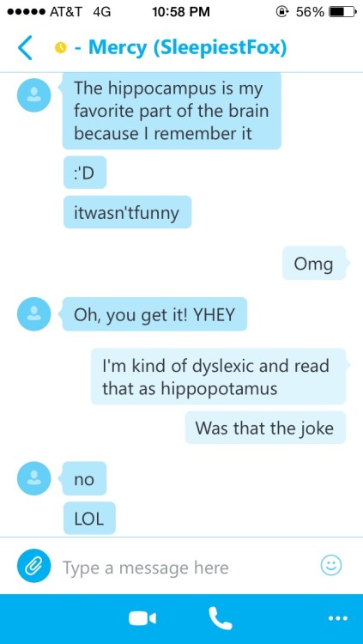Tap the "Was that the joke" message

coord(265,428)
